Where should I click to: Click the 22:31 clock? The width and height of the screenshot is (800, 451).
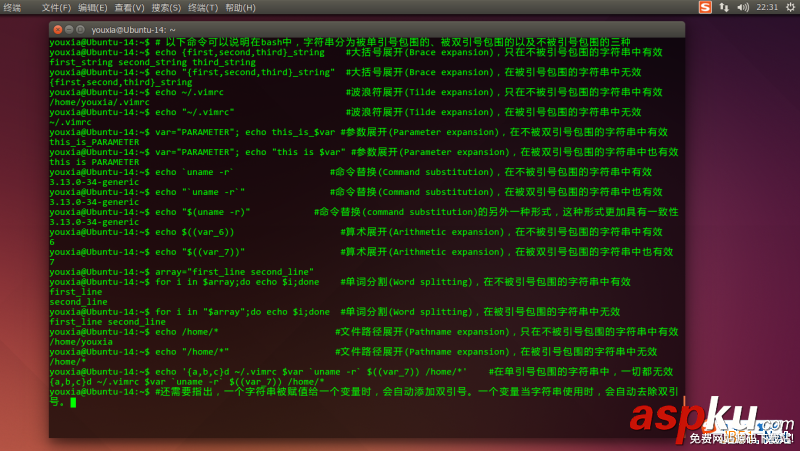767,7
